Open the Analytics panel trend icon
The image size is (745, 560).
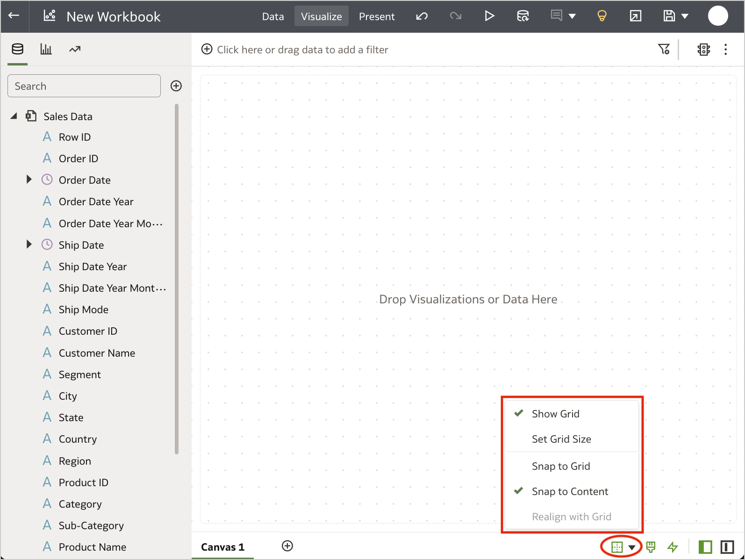point(75,49)
